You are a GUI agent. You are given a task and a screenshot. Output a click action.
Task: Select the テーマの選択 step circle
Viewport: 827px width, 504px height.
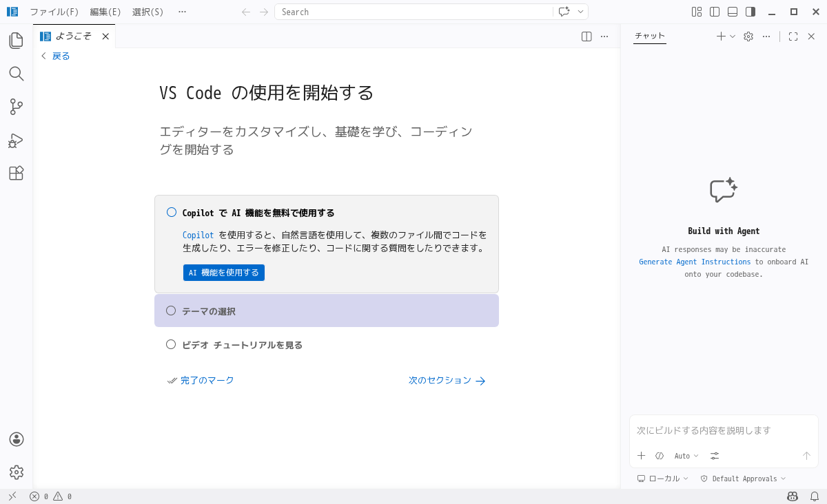pyautogui.click(x=171, y=311)
